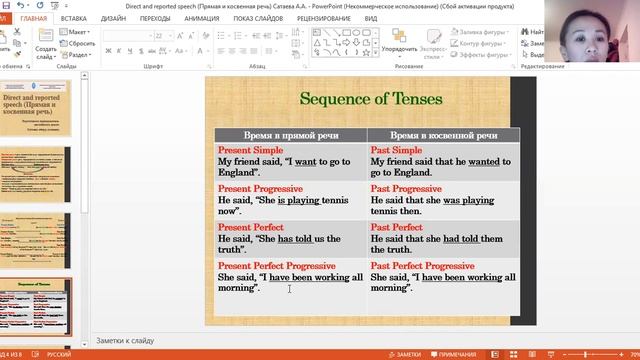Switch to Normal view in status bar
The width and height of the screenshot is (640, 360).
click(x=495, y=354)
